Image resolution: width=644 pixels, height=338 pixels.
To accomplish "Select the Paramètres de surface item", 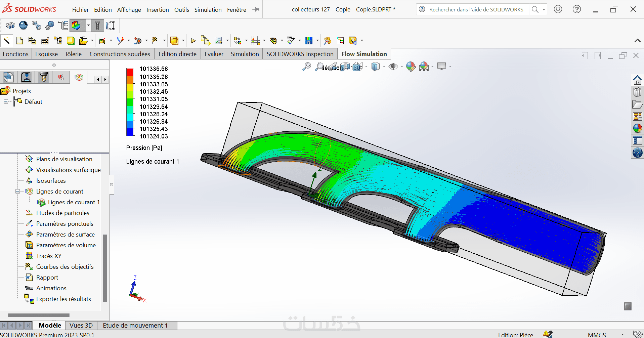I will (66, 235).
